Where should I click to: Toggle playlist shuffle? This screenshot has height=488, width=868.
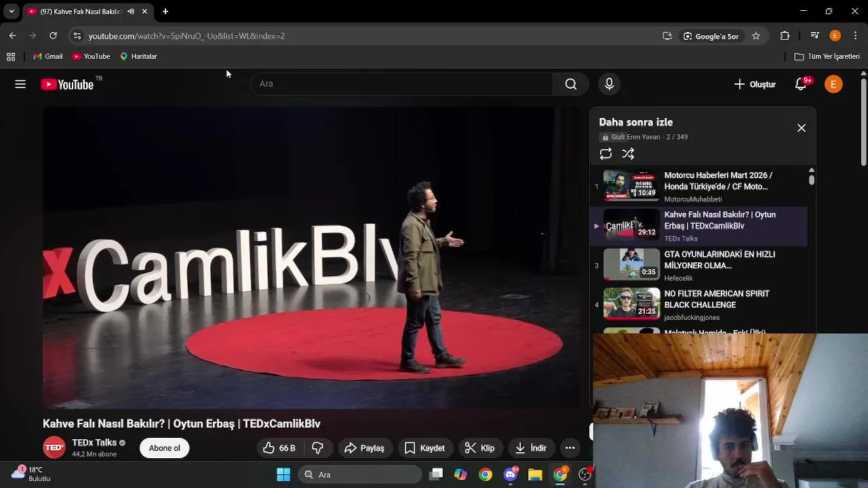click(x=628, y=154)
